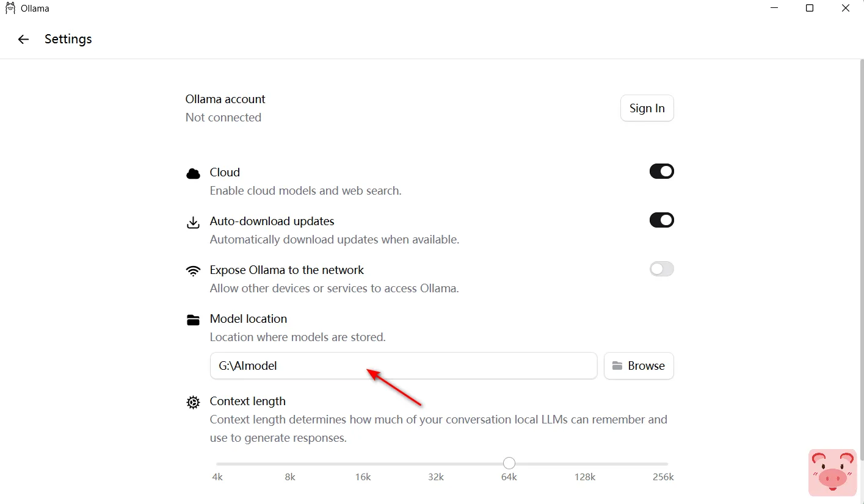This screenshot has height=504, width=864.
Task: Maximize the Ollama window
Action: coord(810,9)
